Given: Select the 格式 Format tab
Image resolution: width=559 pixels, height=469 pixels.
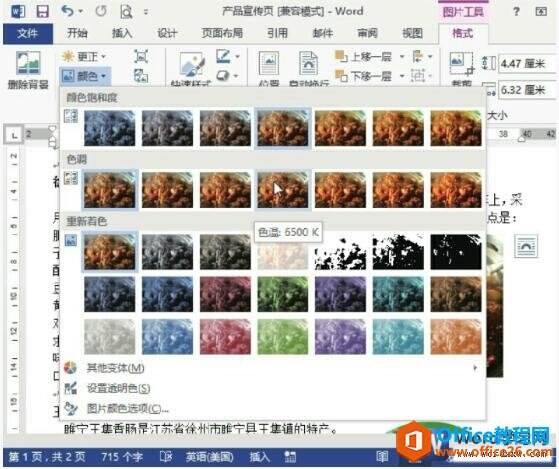Looking at the screenshot, I should tap(462, 34).
